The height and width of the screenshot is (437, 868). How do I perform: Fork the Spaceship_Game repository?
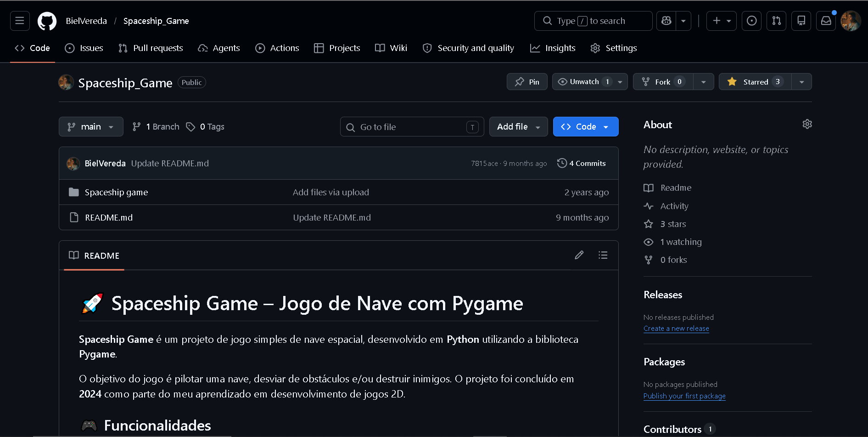pyautogui.click(x=663, y=82)
